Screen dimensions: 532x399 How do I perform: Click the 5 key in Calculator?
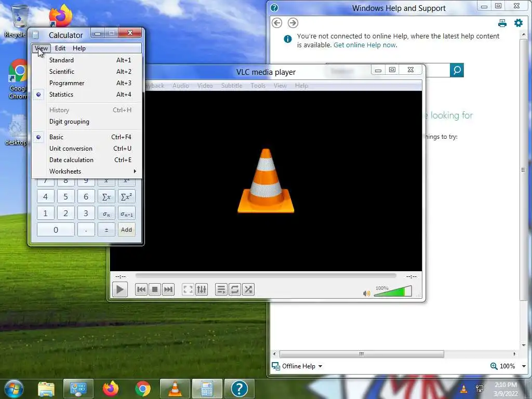click(x=65, y=197)
